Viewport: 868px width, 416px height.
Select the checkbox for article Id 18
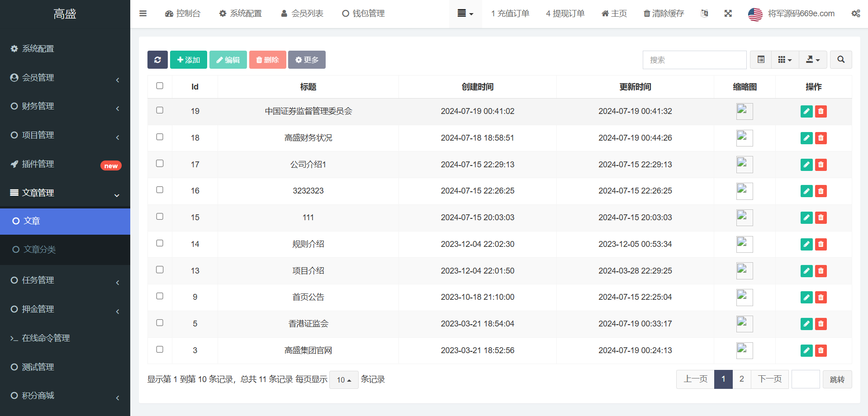tap(160, 137)
